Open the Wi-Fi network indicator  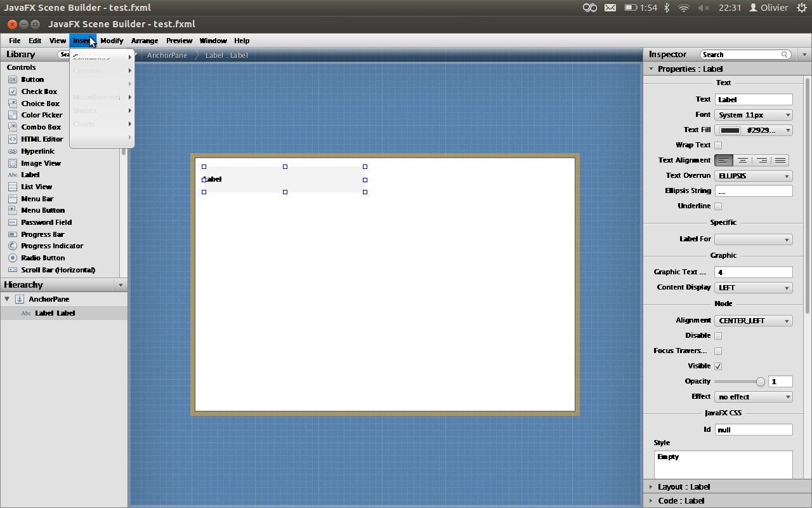point(684,8)
